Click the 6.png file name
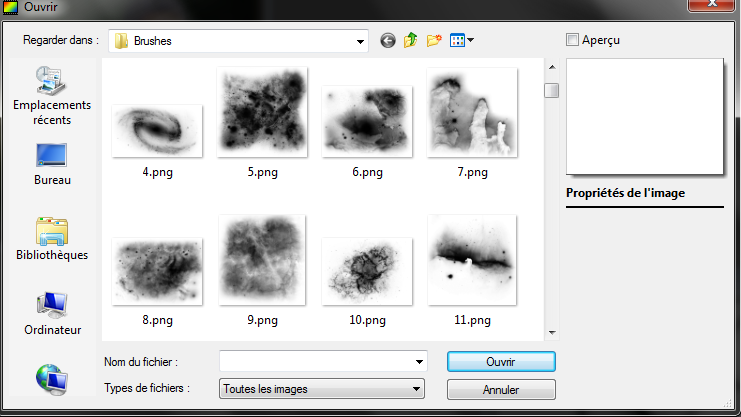Image resolution: width=741 pixels, height=417 pixels. pyautogui.click(x=367, y=172)
